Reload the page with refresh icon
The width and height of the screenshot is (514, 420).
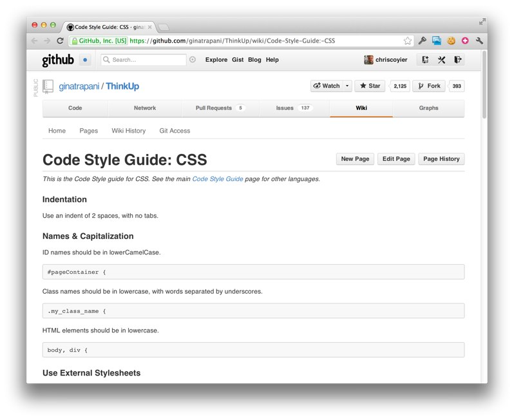60,41
